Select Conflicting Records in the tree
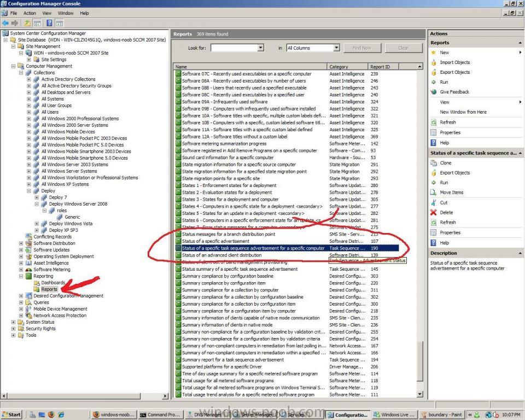525x420 pixels. [52, 236]
